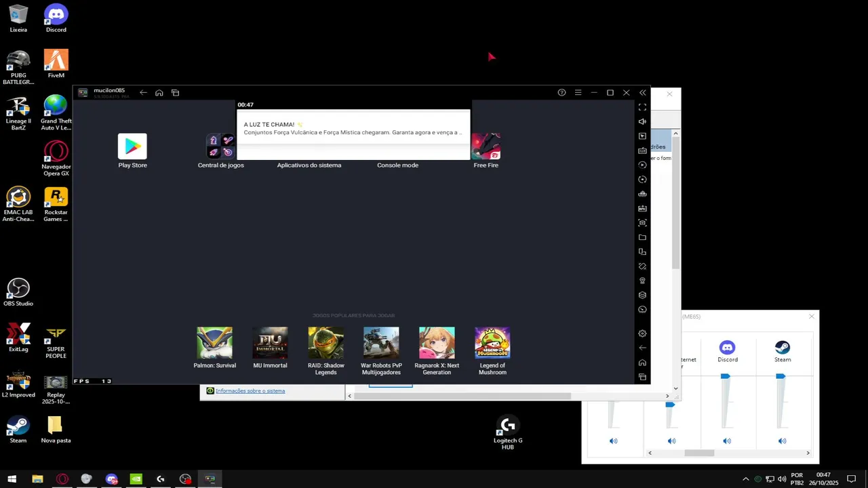Select Discord desktop shortcut
The image size is (868, 488).
click(56, 18)
